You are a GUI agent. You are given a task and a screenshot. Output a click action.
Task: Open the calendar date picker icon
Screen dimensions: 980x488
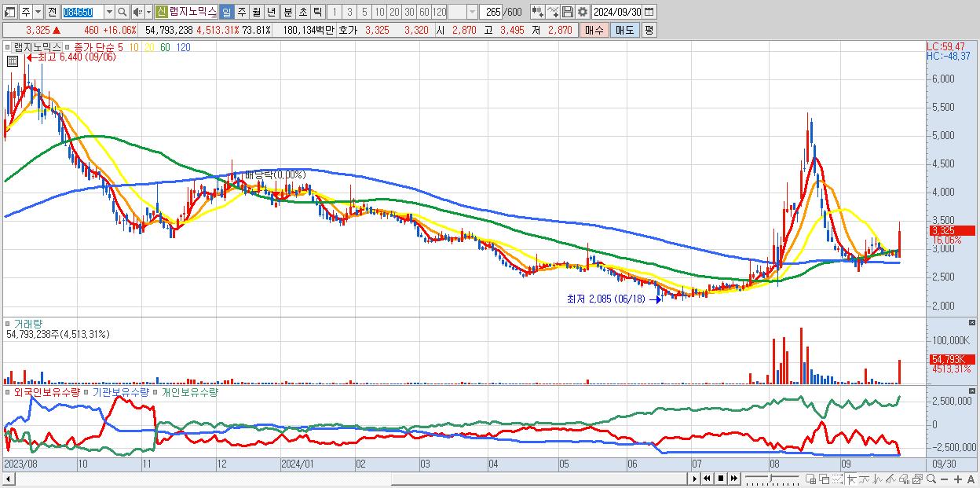coord(649,12)
